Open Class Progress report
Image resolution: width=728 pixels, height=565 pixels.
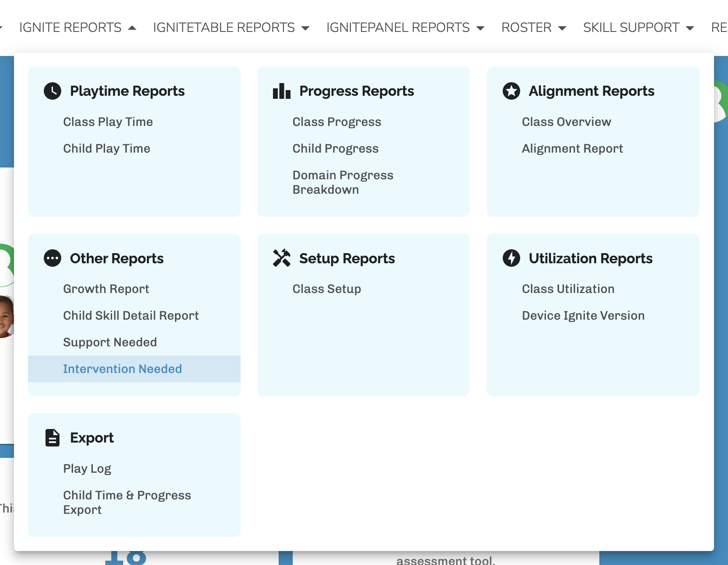[x=337, y=122]
